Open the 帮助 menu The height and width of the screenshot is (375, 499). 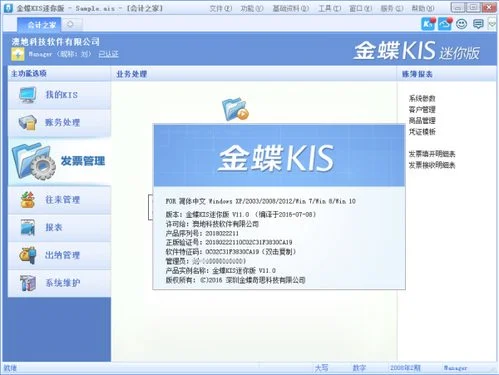423,8
